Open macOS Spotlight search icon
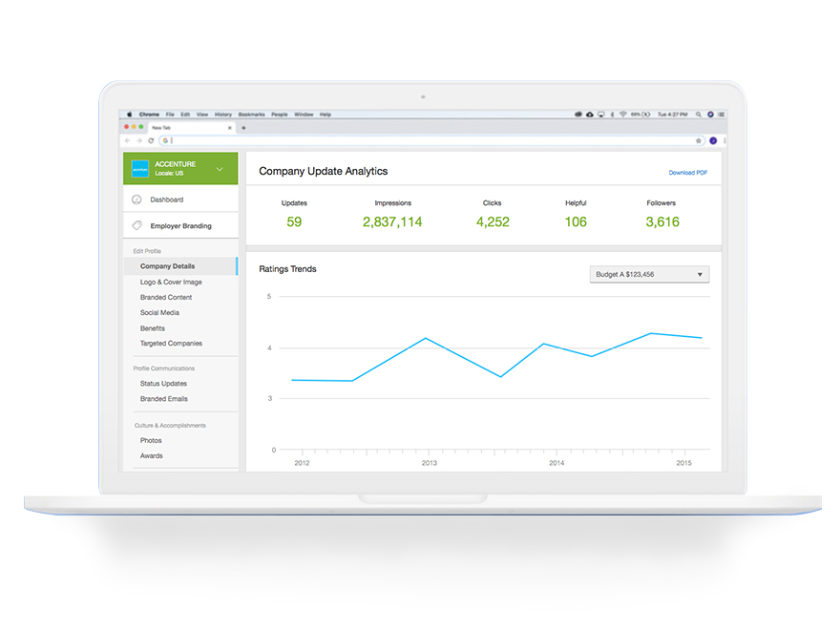The height and width of the screenshot is (631, 840). (x=699, y=115)
